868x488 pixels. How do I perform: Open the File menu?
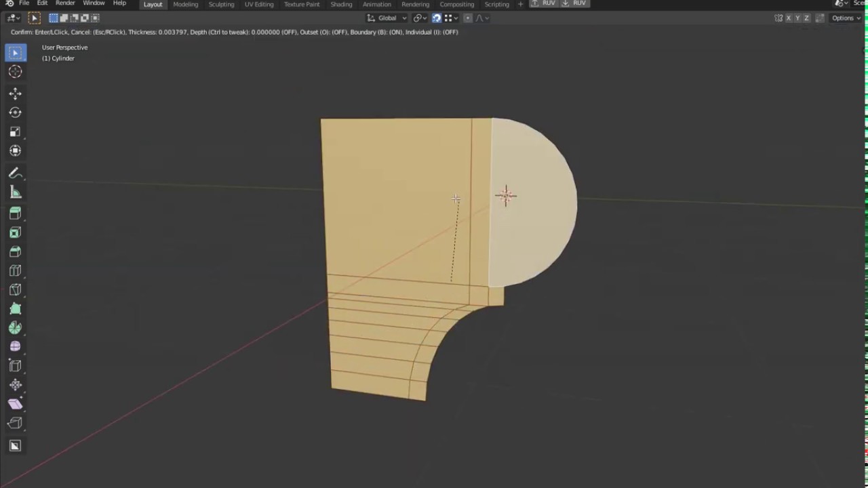point(24,3)
